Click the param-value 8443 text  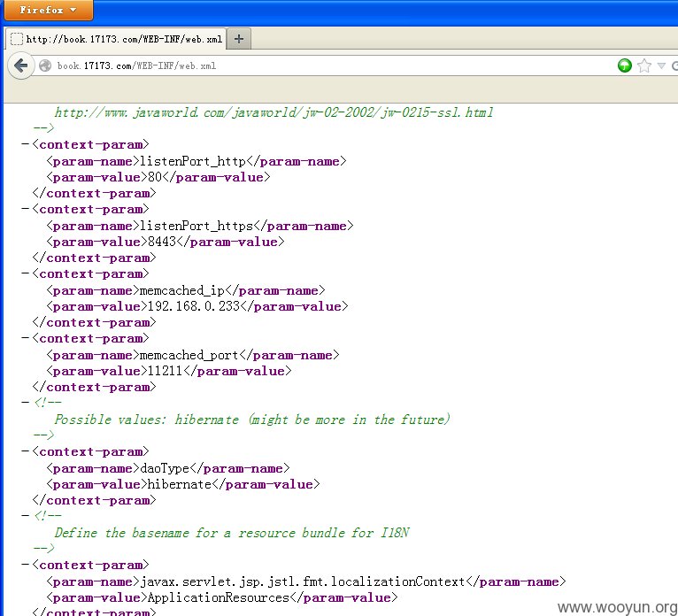pos(162,242)
